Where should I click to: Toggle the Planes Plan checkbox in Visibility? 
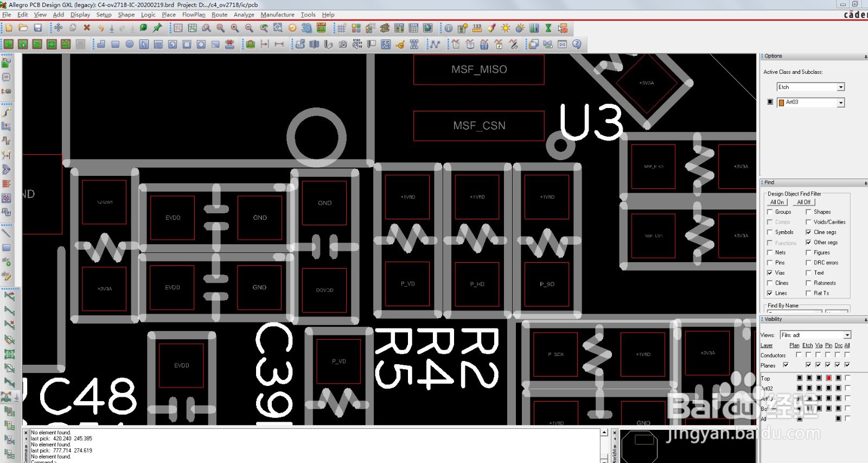pos(786,365)
